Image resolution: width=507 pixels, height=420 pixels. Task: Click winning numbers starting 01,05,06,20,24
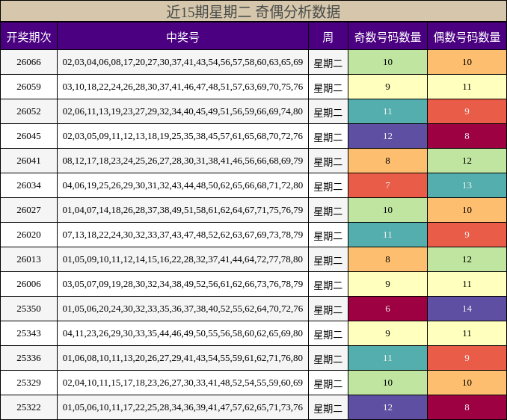click(182, 309)
